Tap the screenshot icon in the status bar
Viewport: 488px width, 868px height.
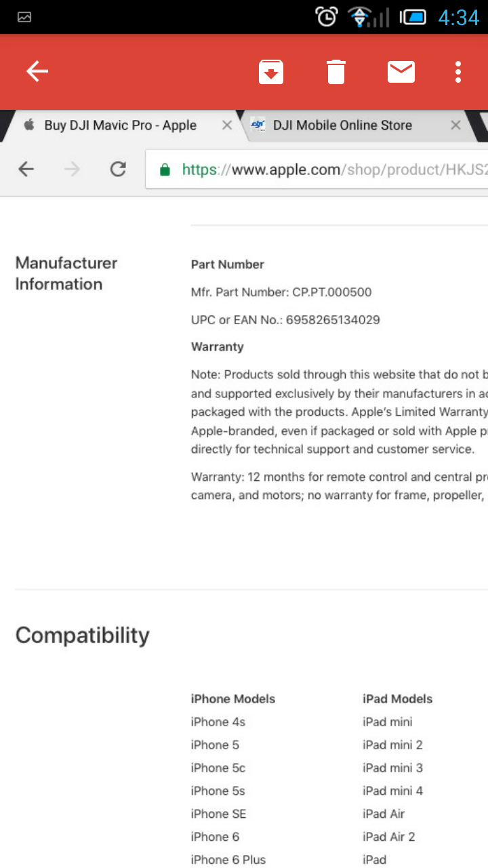click(24, 16)
